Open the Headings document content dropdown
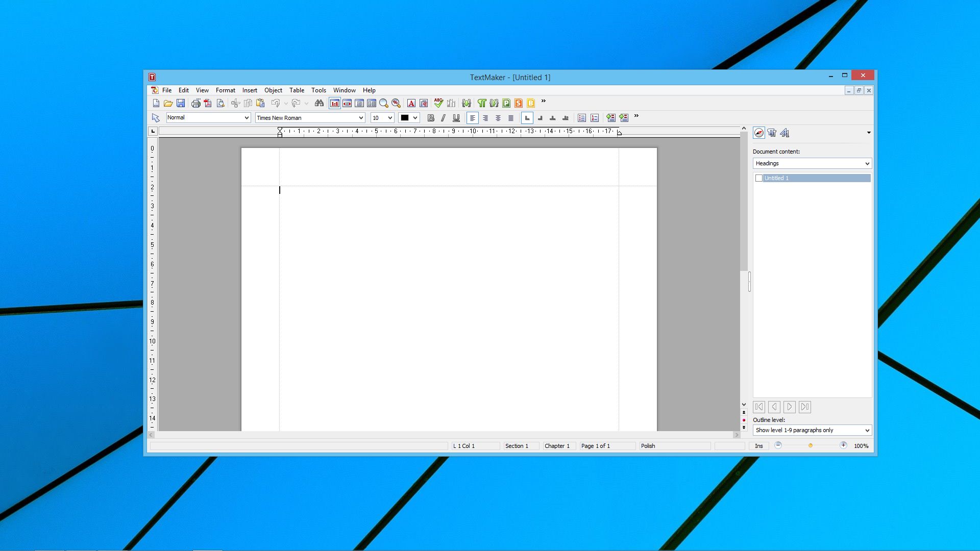Image resolution: width=980 pixels, height=551 pixels. pyautogui.click(x=812, y=163)
